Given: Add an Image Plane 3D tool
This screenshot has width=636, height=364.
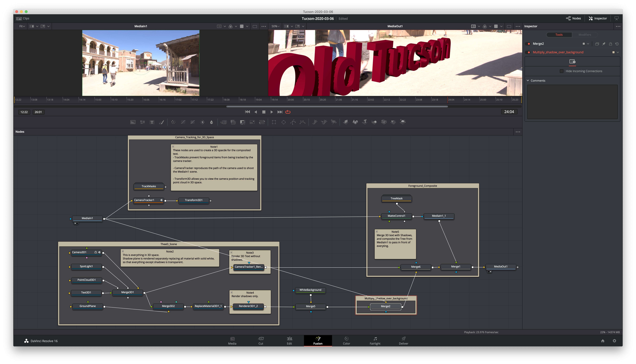Looking at the screenshot, I should point(346,122).
